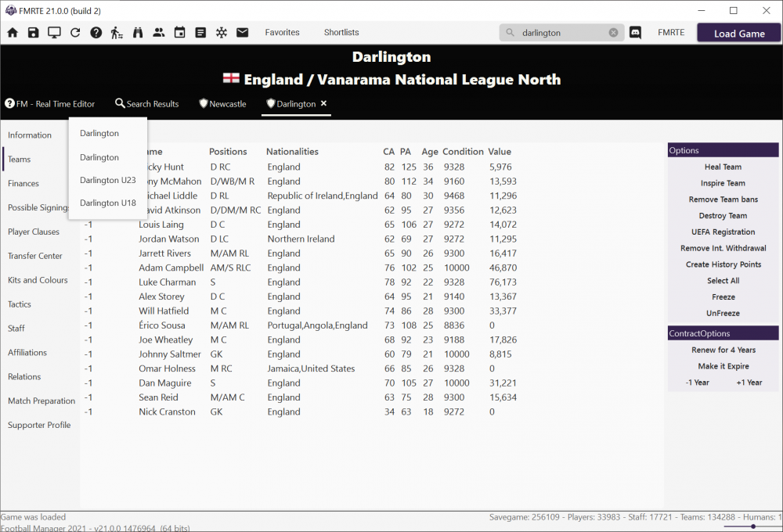Open the Supporter Profile section
Screen dimensions: 783x532
tap(39, 425)
